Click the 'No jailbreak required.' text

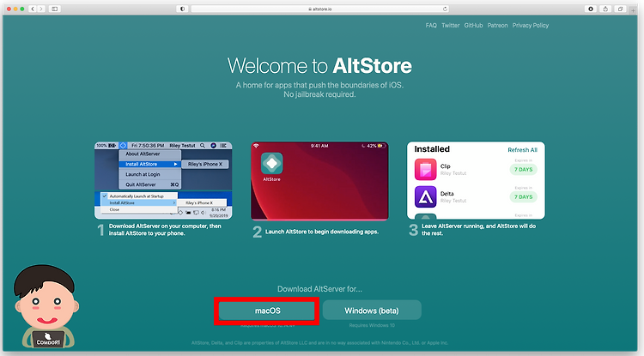click(319, 94)
